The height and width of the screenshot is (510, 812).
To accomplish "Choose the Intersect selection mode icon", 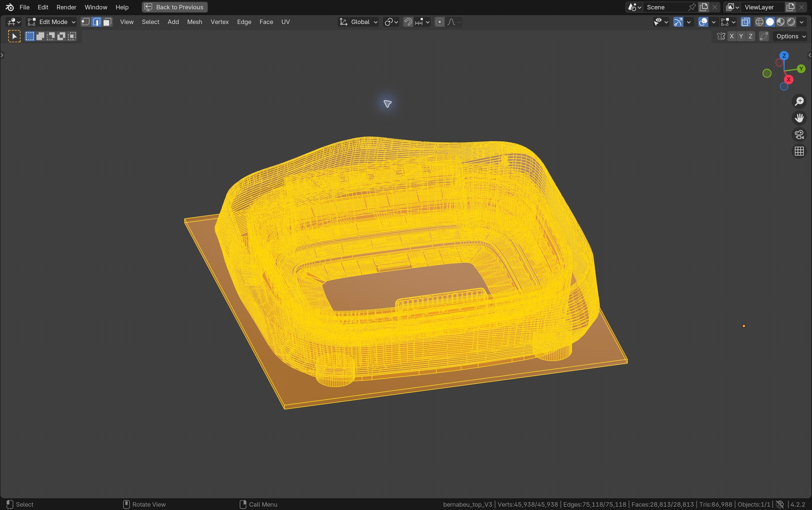I will click(72, 36).
